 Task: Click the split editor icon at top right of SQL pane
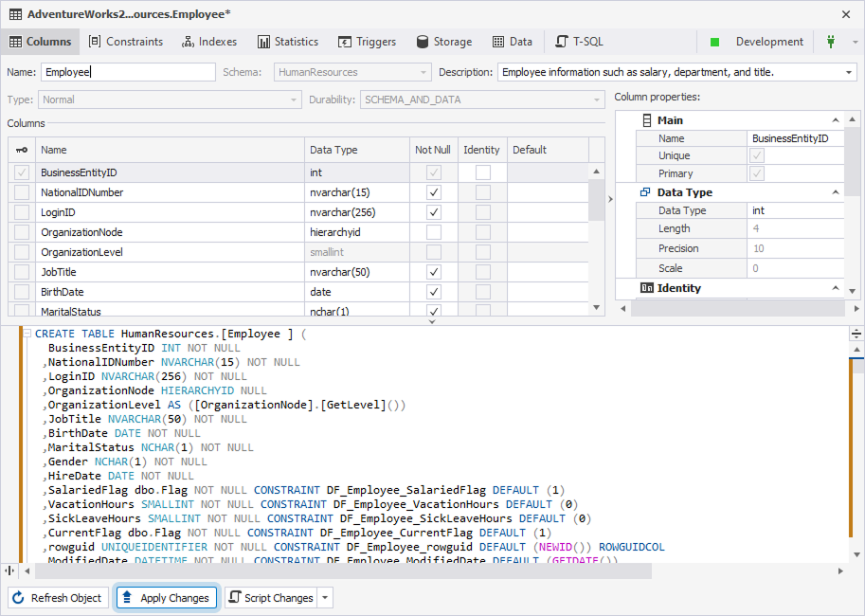(856, 334)
